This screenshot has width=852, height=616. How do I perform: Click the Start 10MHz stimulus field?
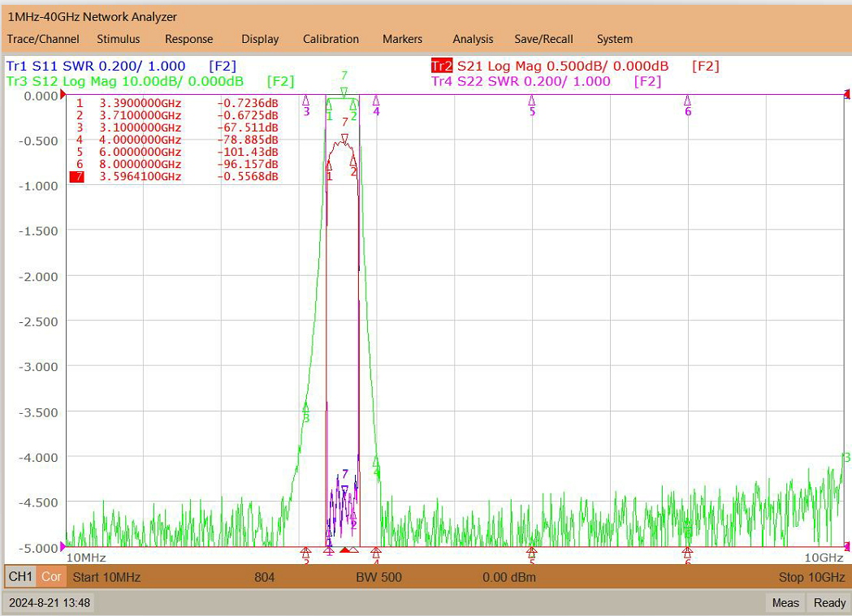[x=106, y=577]
